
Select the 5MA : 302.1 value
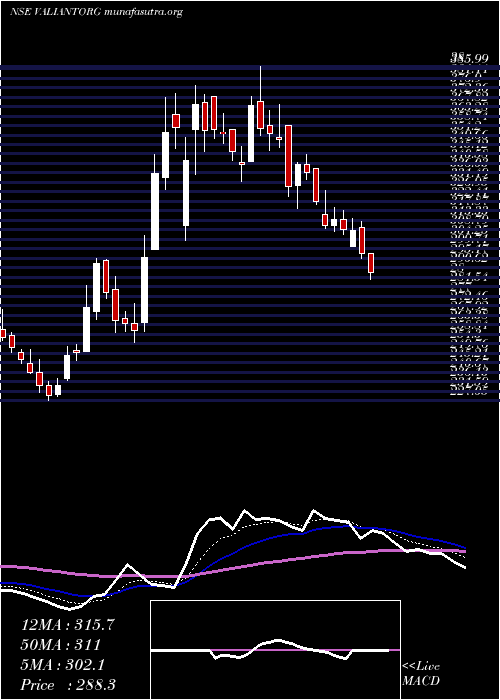(63, 665)
